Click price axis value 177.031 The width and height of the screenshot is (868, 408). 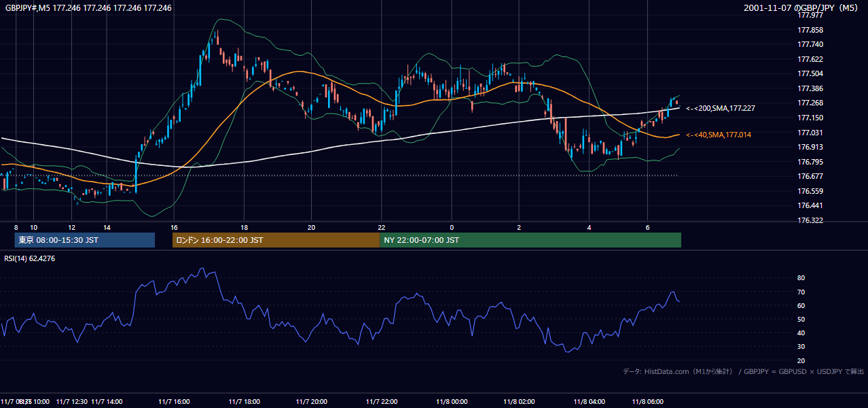pyautogui.click(x=810, y=133)
